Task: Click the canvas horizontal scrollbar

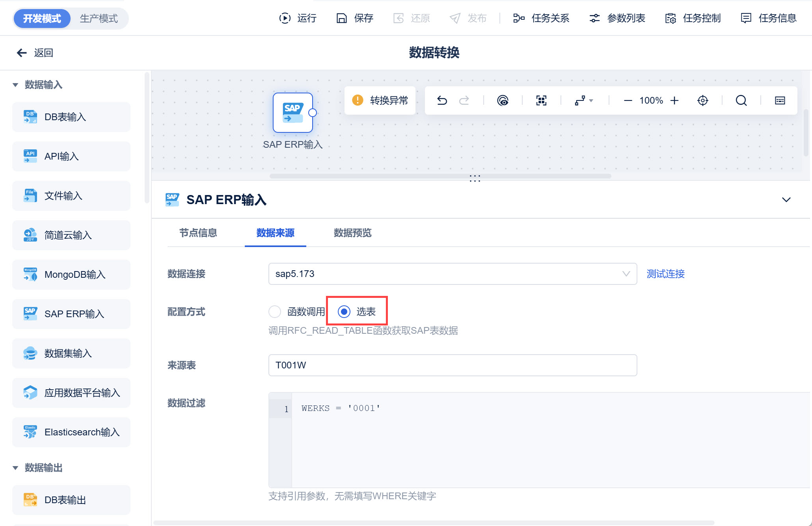Action: tap(440, 176)
